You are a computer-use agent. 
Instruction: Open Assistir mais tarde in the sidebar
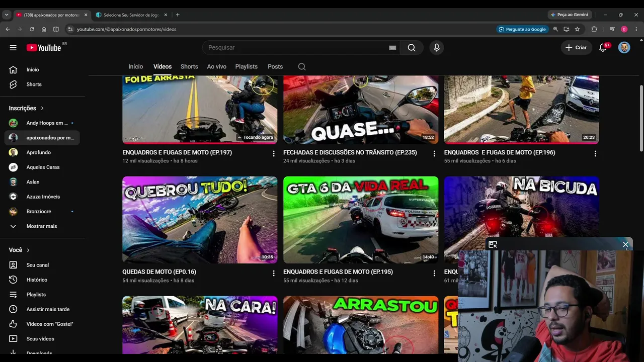tap(43, 309)
